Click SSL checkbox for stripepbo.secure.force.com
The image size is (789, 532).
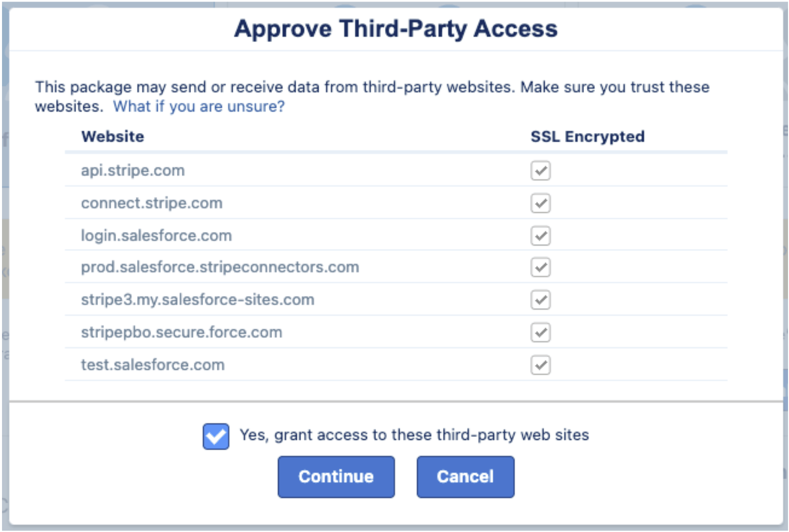coord(540,332)
